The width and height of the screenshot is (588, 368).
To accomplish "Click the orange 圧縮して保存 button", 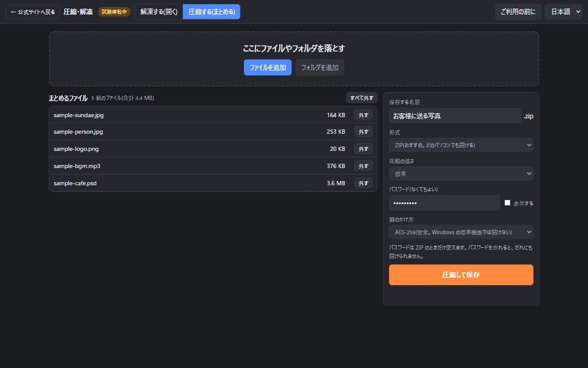I will [461, 275].
